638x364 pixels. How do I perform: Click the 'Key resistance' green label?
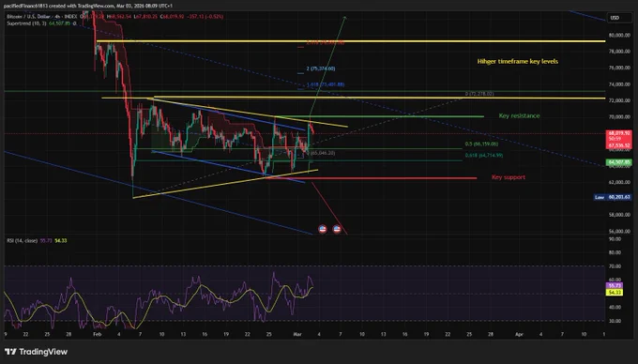[x=519, y=116]
